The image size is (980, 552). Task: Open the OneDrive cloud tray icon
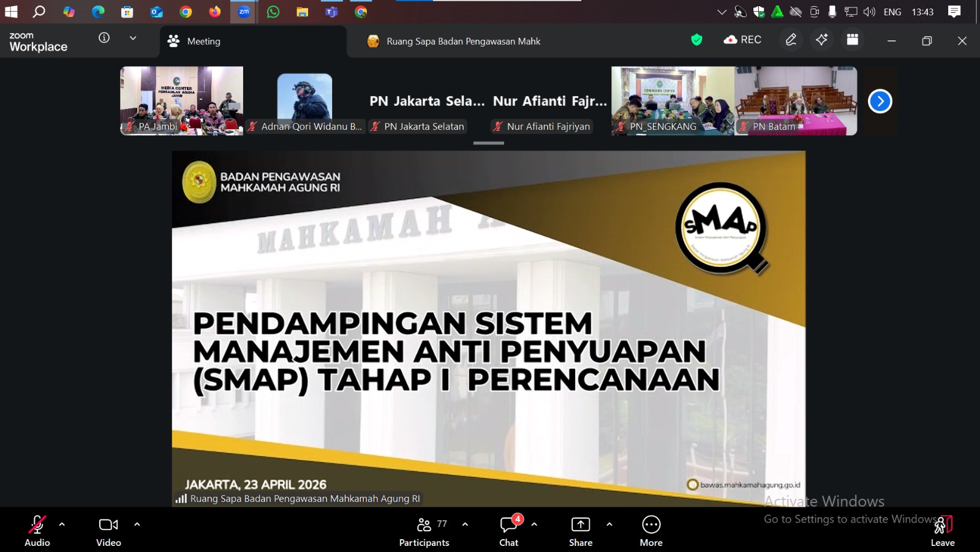click(x=796, y=12)
